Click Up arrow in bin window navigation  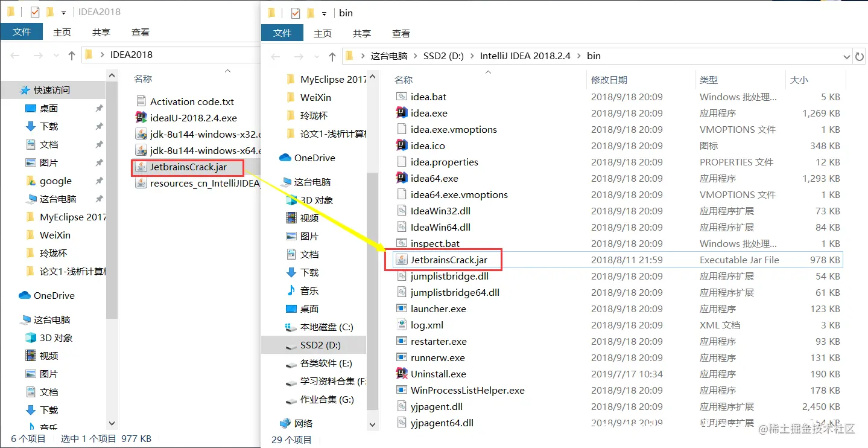332,56
